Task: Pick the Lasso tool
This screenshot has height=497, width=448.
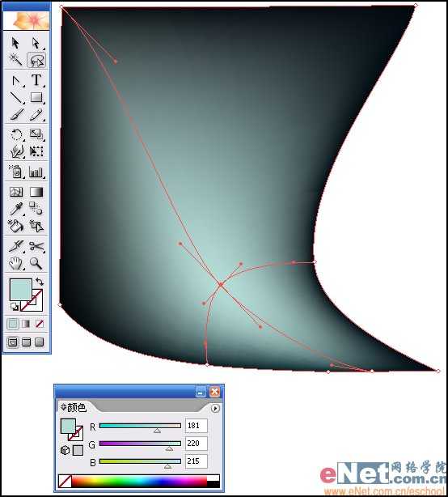Action: 36,60
